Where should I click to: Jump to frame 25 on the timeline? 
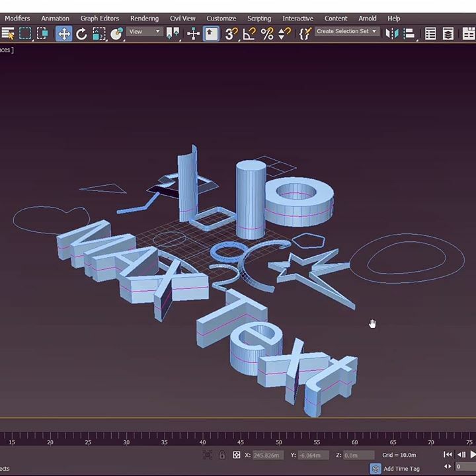coord(88,442)
